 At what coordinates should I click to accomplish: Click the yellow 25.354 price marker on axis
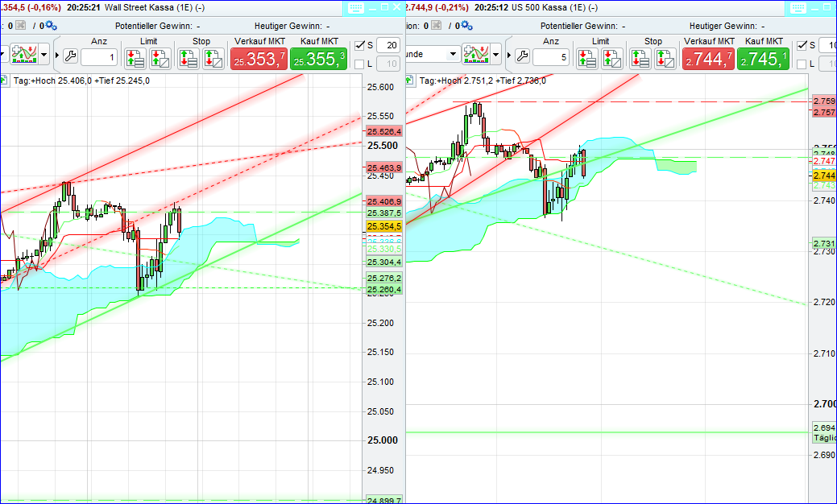click(x=384, y=228)
